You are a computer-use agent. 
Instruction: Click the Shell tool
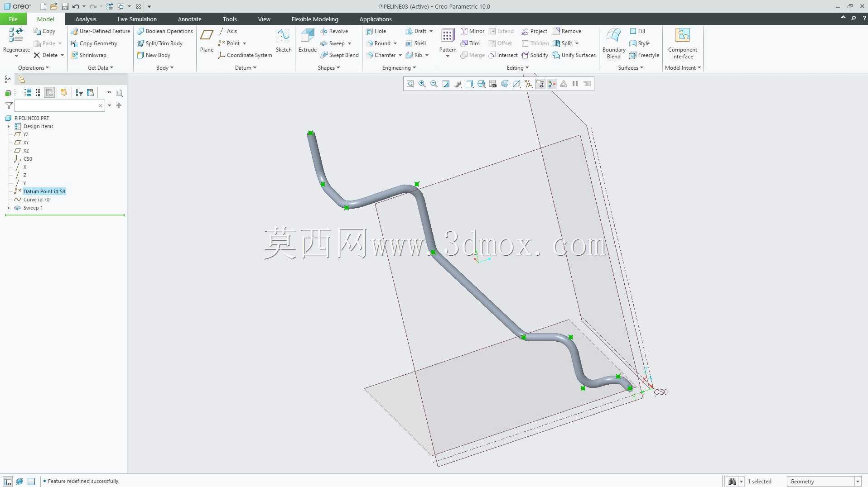click(x=415, y=43)
